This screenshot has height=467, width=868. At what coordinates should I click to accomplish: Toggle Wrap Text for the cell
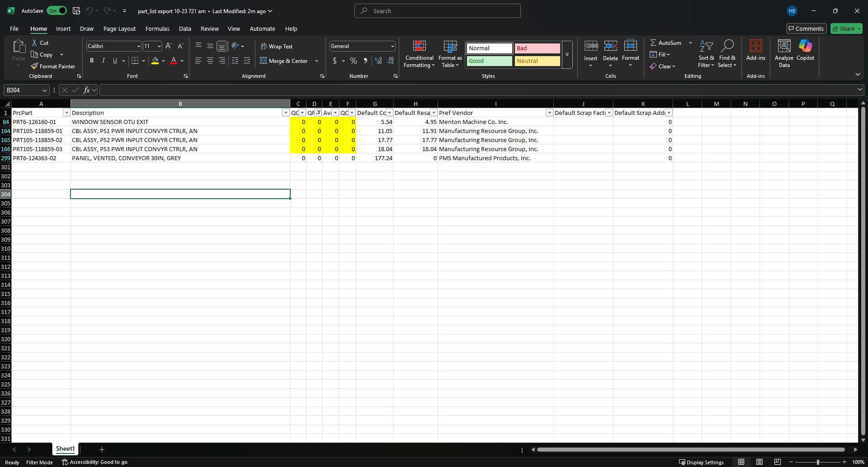click(277, 46)
